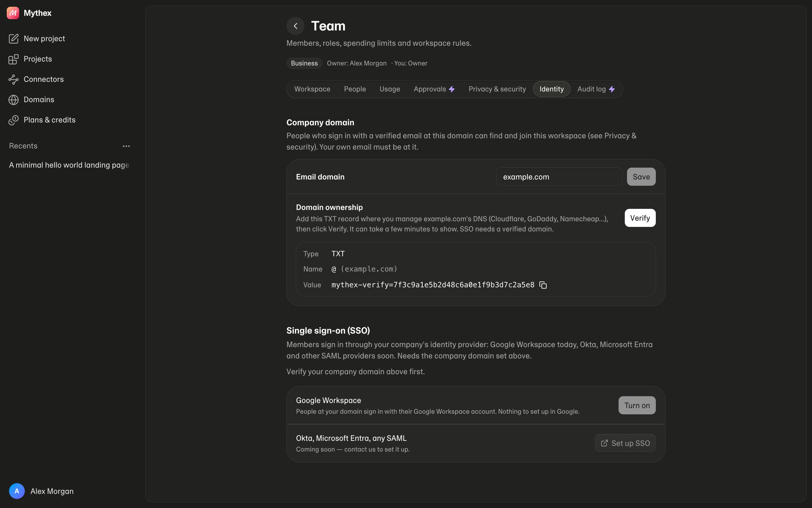The height and width of the screenshot is (508, 812).
Task: Open Projects via its grid icon
Action: click(x=14, y=59)
